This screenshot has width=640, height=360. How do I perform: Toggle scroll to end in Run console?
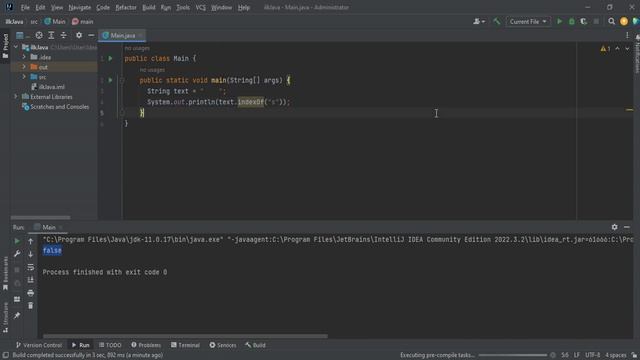pos(31,280)
